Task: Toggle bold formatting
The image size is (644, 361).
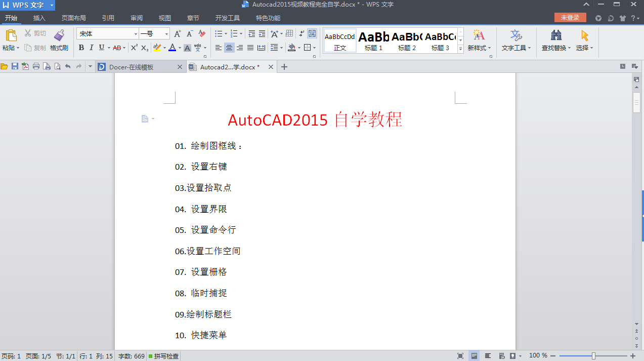Action: click(x=81, y=48)
